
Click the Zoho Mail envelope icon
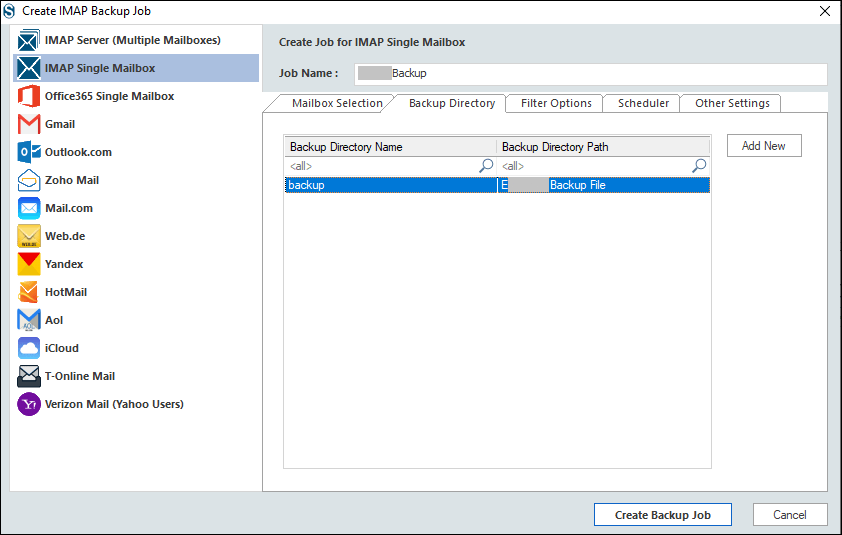28,180
